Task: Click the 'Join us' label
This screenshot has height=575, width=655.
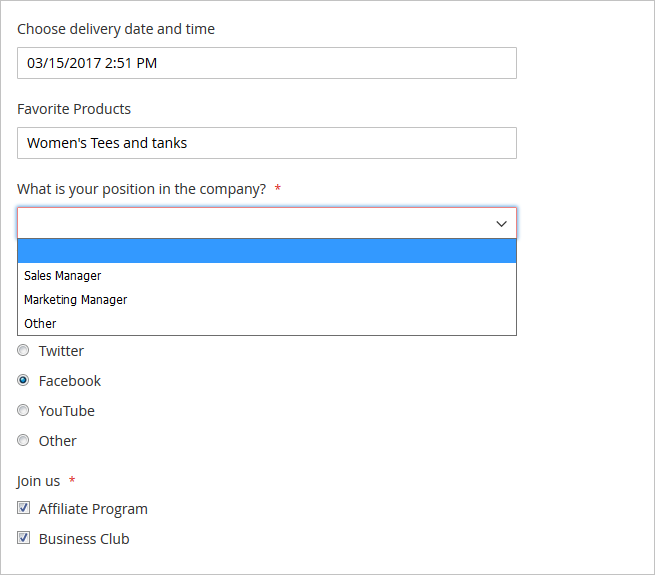Action: tap(38, 481)
